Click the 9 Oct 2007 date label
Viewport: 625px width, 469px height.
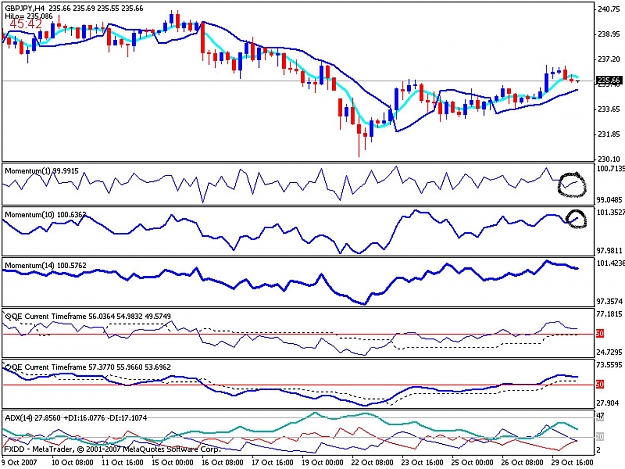click(x=19, y=463)
